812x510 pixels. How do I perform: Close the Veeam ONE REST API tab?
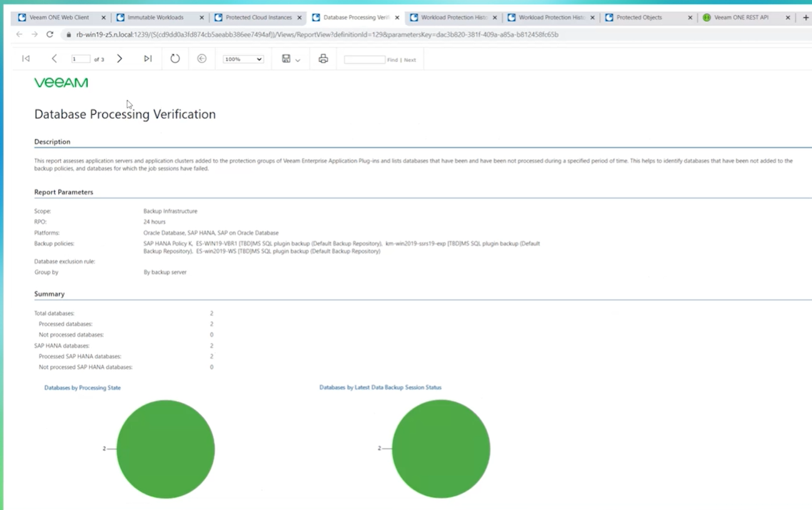[x=788, y=18]
